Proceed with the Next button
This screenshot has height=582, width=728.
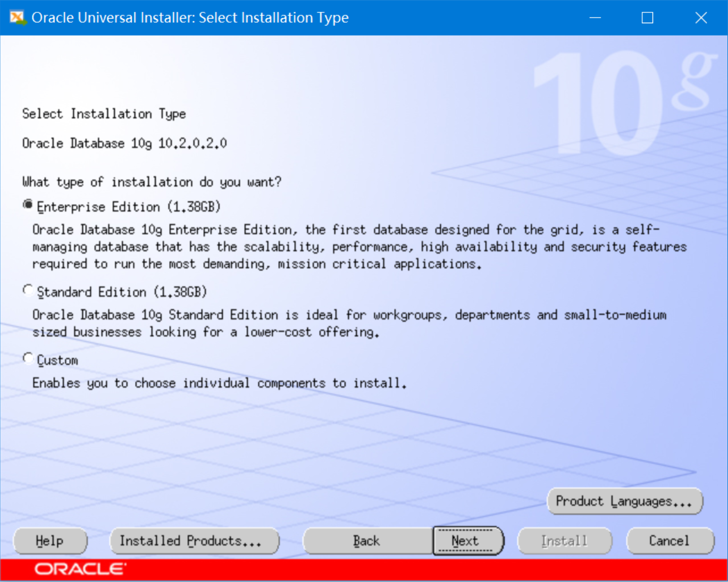tap(468, 541)
